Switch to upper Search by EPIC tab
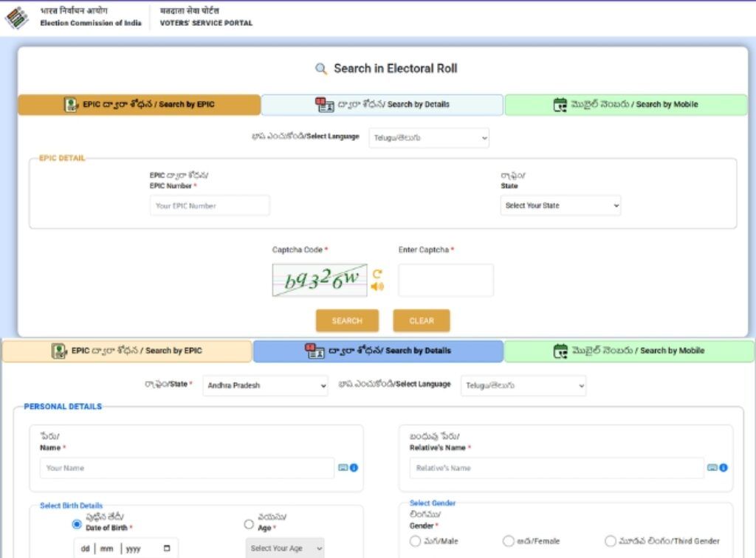This screenshot has width=756, height=558. [x=140, y=105]
